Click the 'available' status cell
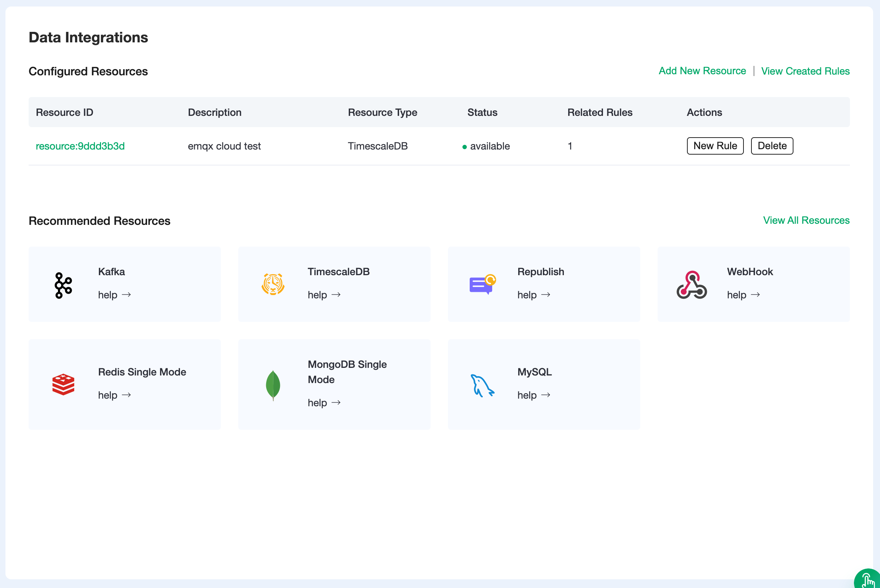The height and width of the screenshot is (588, 880). click(x=486, y=146)
